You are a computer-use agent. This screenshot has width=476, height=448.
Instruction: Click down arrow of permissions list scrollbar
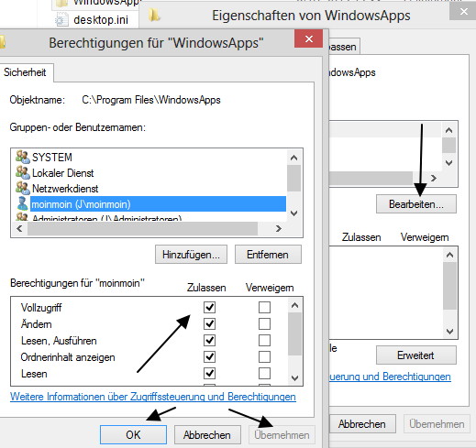(x=294, y=378)
